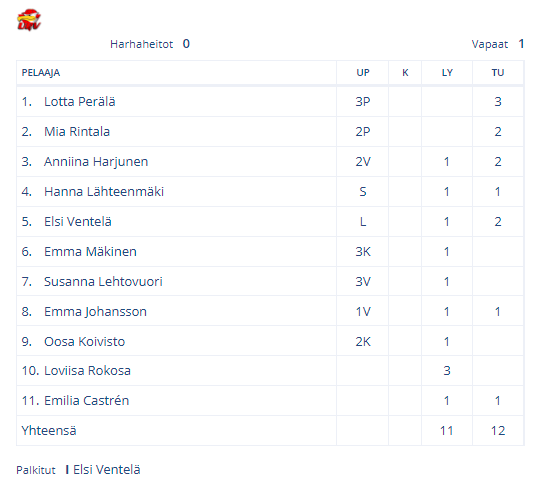This screenshot has width=548, height=503.
Task: Click Emilia Castrén player name
Action: coord(86,401)
